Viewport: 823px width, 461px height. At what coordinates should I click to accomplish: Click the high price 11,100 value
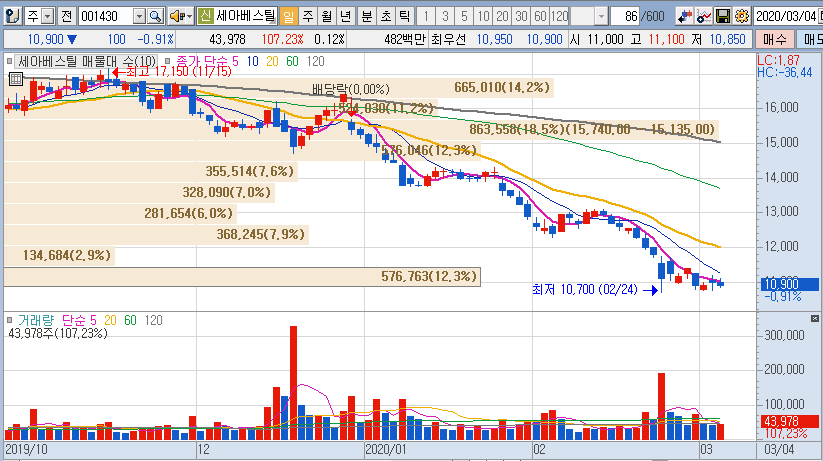[667, 39]
